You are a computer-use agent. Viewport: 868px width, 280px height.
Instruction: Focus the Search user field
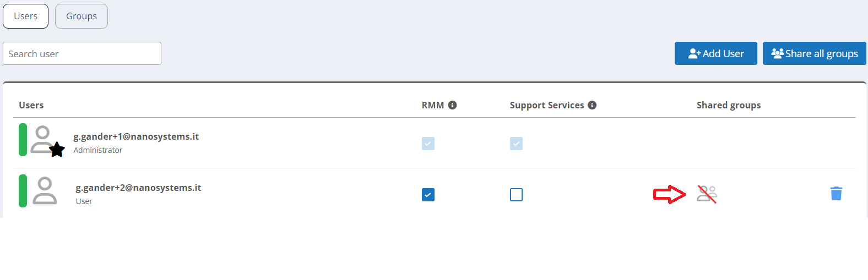[x=82, y=53]
